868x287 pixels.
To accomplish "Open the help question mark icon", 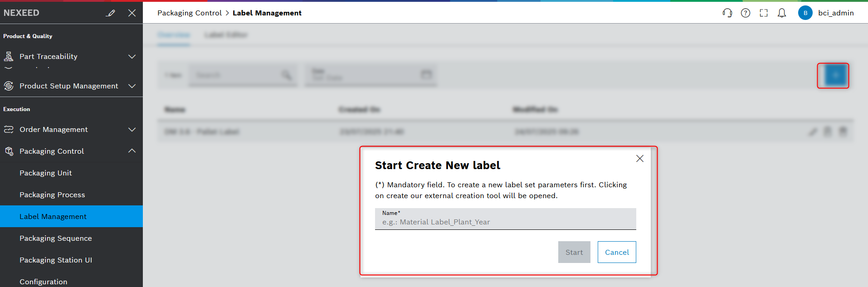I will click(745, 13).
